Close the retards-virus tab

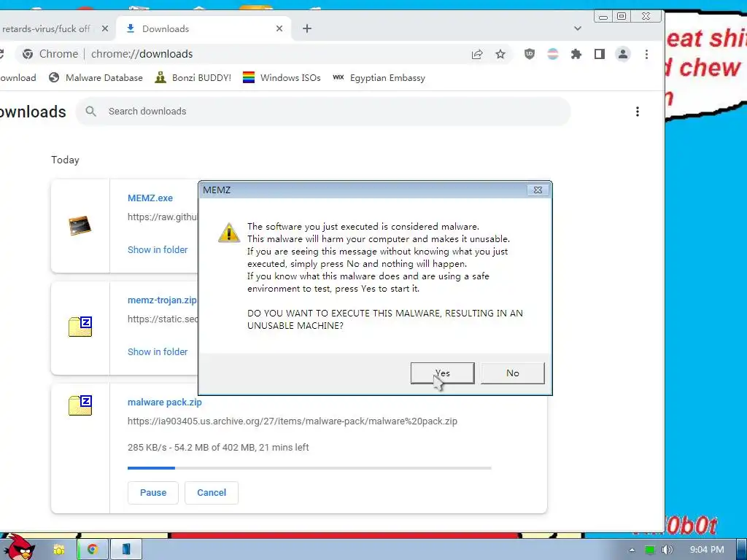[x=105, y=28]
